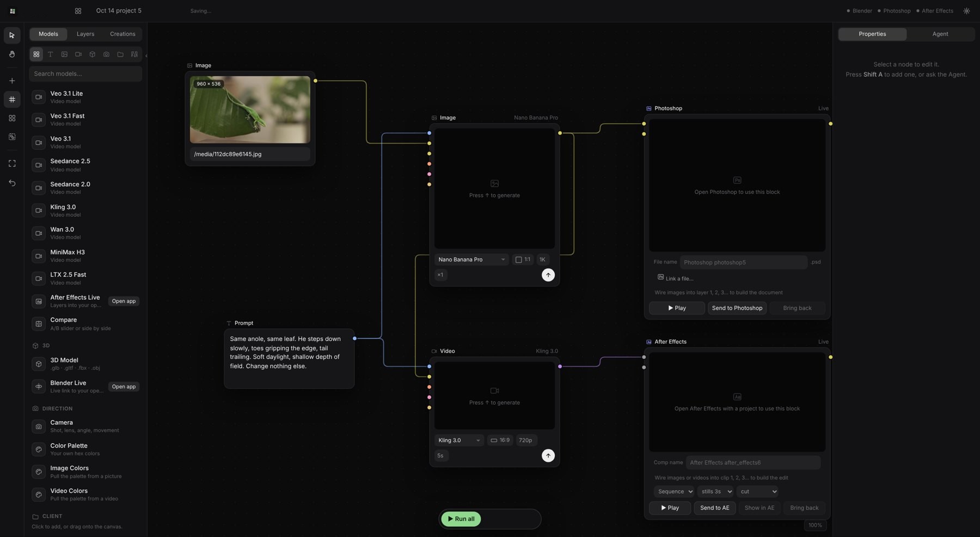Viewport: 980px width, 537px height.
Task: Change the 1:1 aspect ratio option
Action: (523, 260)
